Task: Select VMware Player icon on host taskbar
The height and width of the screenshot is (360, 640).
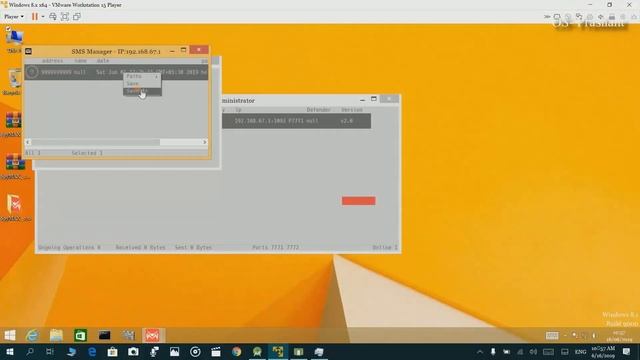Action: point(278,352)
